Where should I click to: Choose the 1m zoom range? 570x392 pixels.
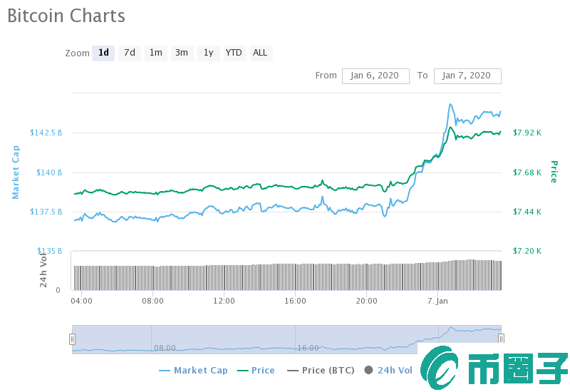(x=156, y=53)
